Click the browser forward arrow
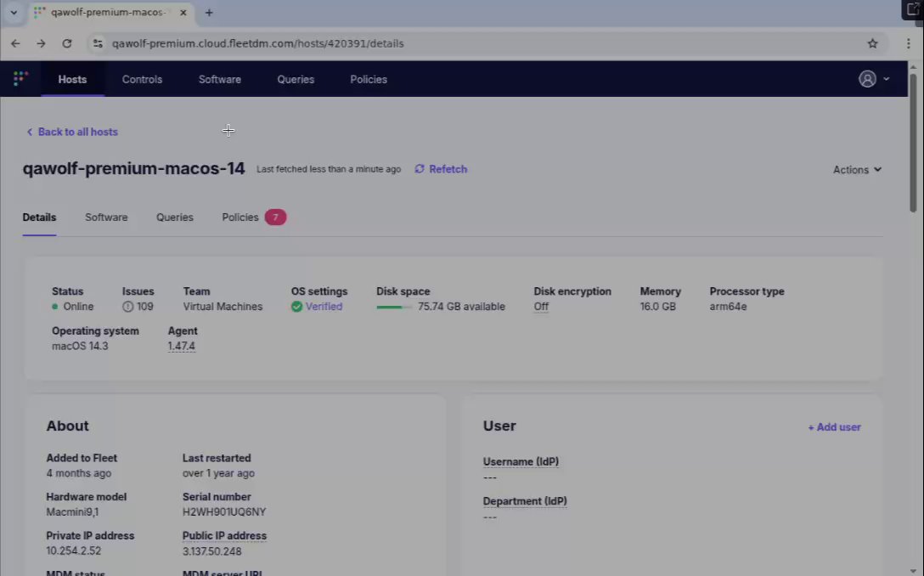 pos(41,43)
